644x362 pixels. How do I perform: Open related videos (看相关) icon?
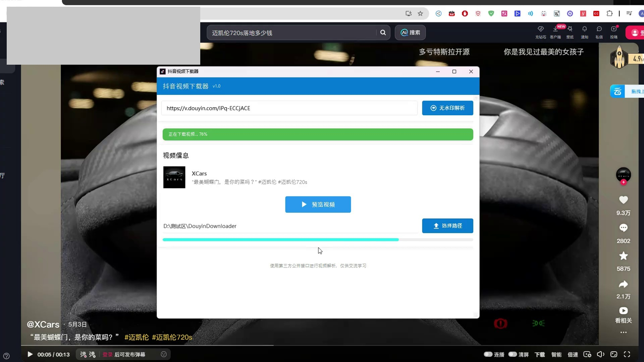tap(623, 311)
